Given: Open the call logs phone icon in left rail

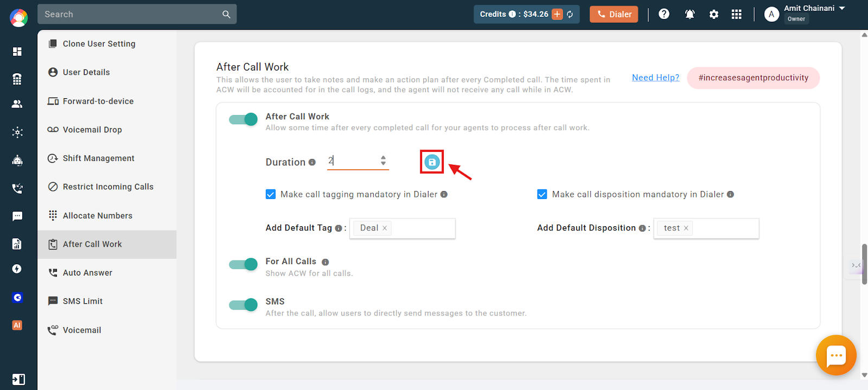Looking at the screenshot, I should [x=17, y=188].
